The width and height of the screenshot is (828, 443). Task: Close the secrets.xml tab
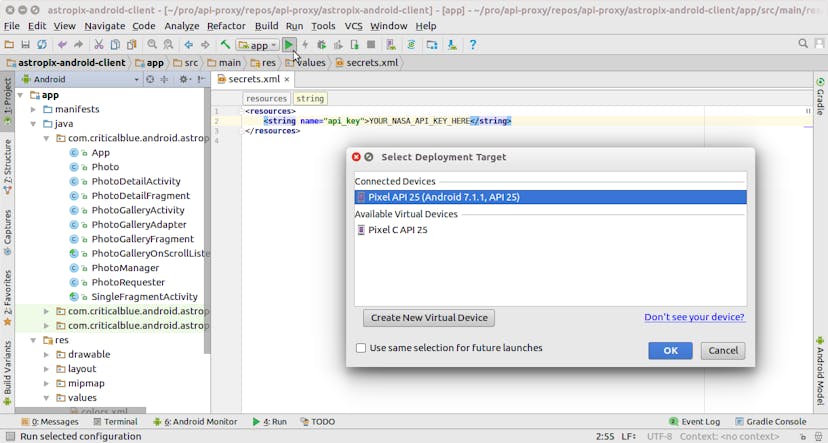point(287,79)
